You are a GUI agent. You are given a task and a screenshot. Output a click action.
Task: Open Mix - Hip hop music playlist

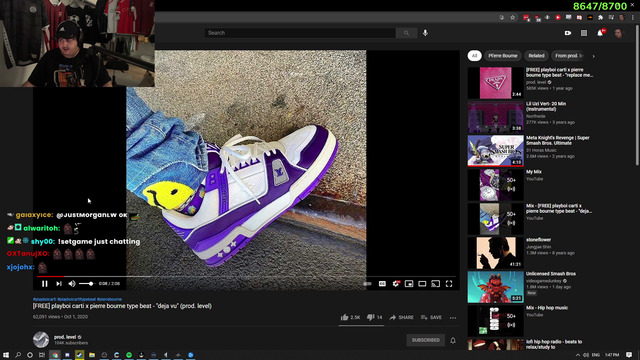click(496, 321)
